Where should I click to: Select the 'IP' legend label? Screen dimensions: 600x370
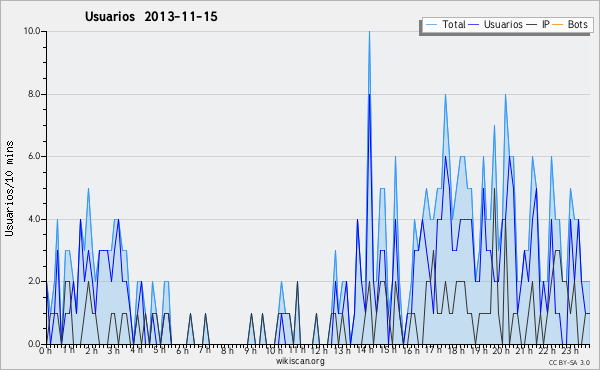[546, 24]
